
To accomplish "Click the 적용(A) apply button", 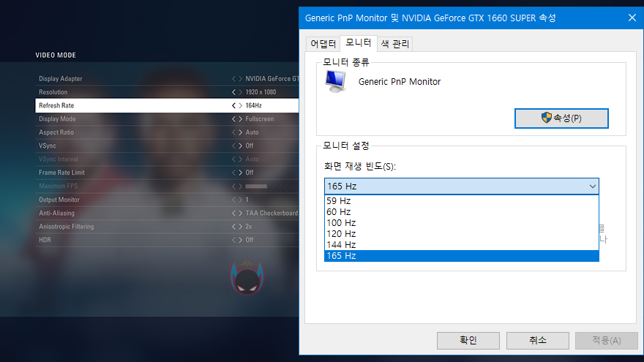I will [607, 341].
